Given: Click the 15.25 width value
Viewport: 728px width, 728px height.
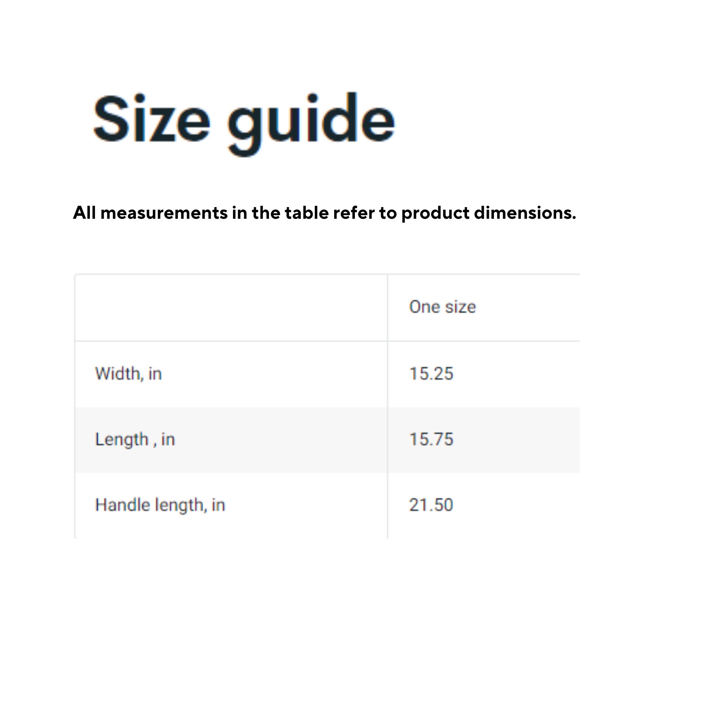Looking at the screenshot, I should click(x=431, y=374).
